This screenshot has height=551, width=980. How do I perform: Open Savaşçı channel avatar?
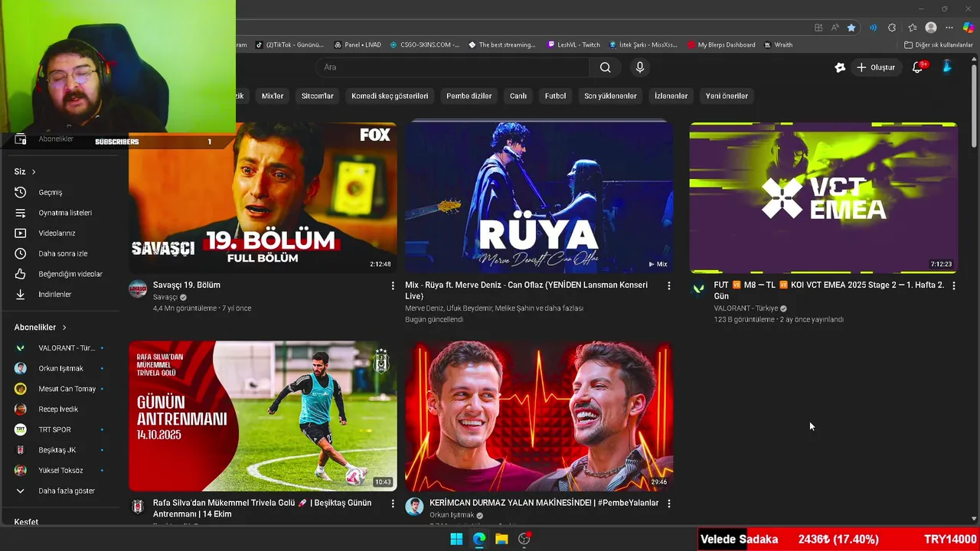tap(138, 289)
